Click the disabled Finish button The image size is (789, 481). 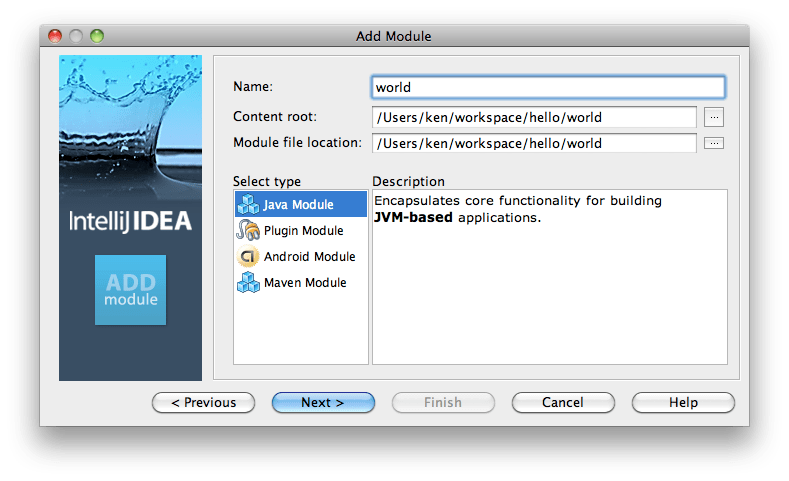[x=443, y=403]
